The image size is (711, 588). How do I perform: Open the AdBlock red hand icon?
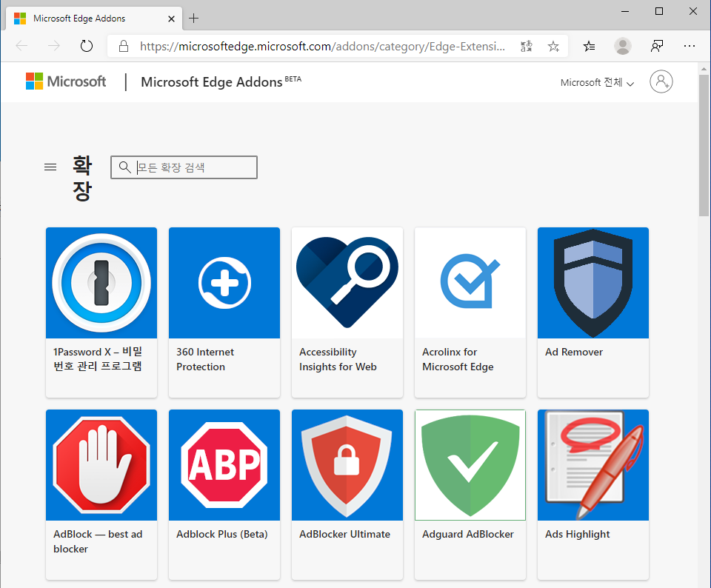[101, 465]
